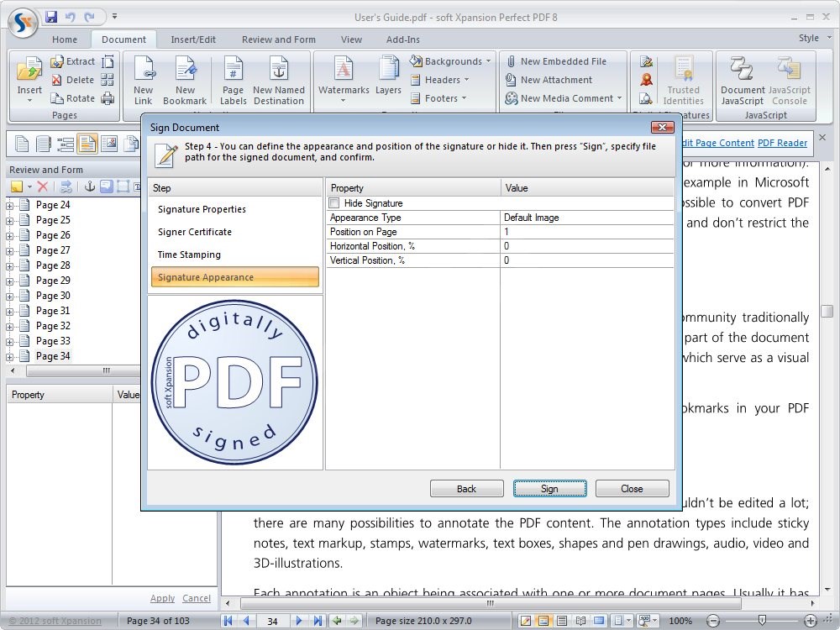Click the PDF Reader link
This screenshot has height=630, width=840.
tap(782, 143)
